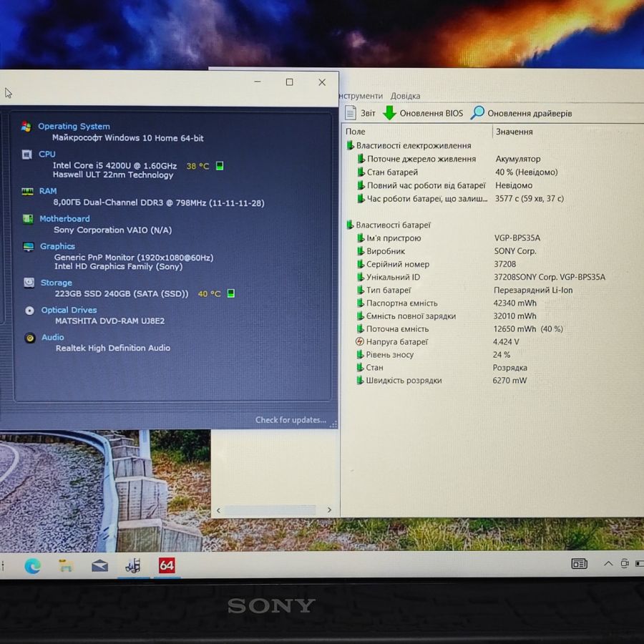Click the Storage drive icon
Image resolution: width=644 pixels, height=644 pixels.
click(x=29, y=283)
